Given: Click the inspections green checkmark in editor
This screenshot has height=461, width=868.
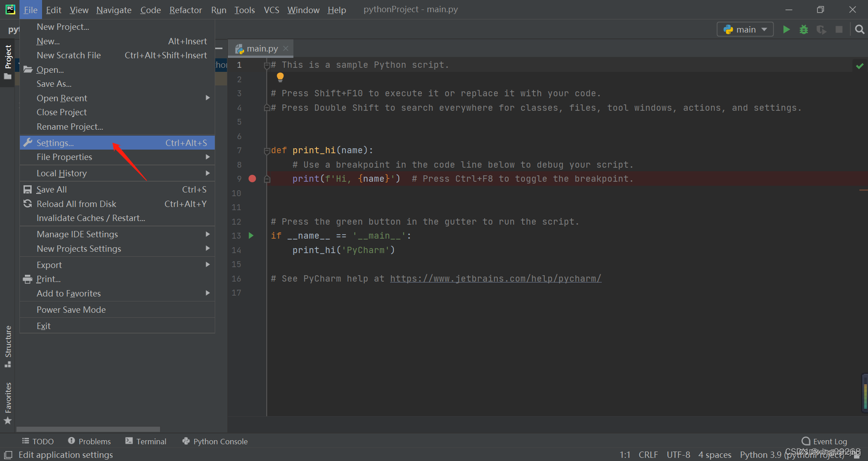Looking at the screenshot, I should tap(860, 66).
